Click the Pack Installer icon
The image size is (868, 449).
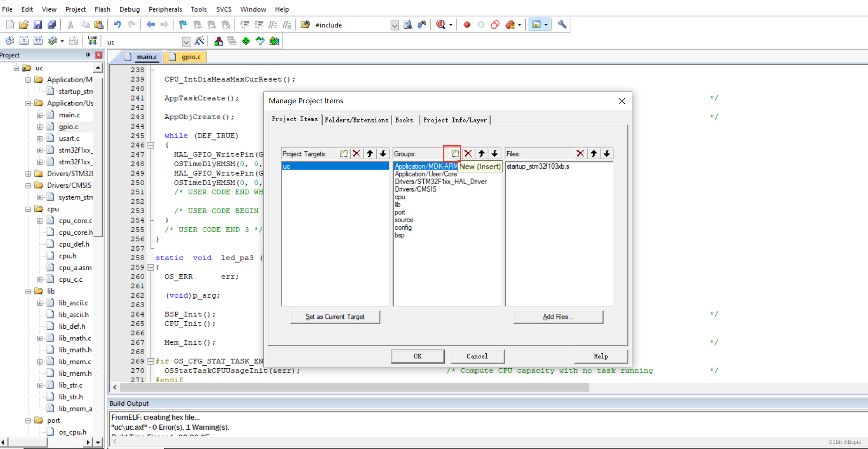[x=274, y=41]
